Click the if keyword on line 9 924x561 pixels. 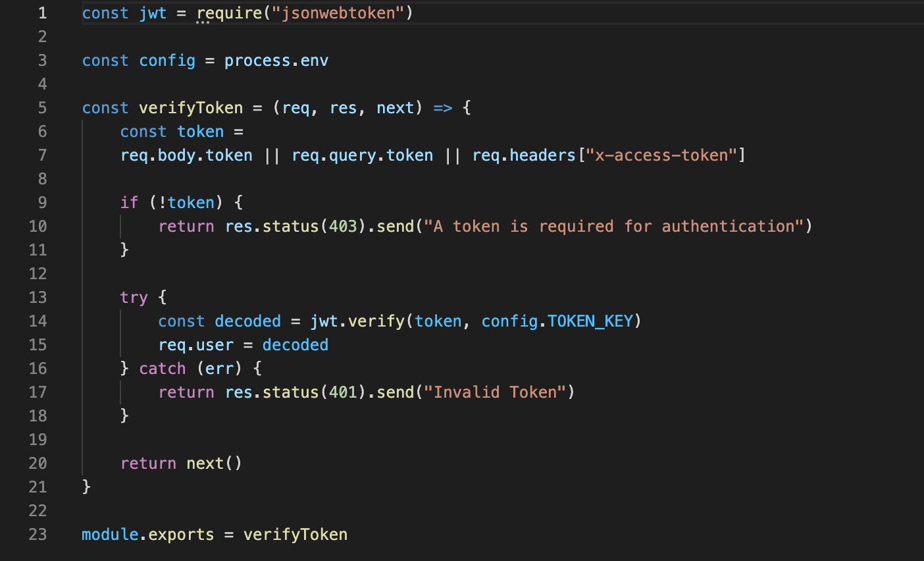130,203
